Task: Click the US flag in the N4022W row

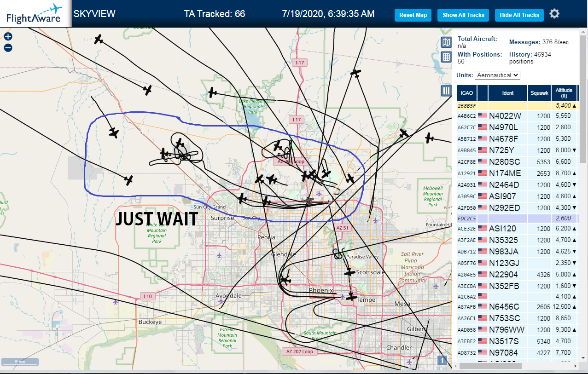Action: click(482, 116)
